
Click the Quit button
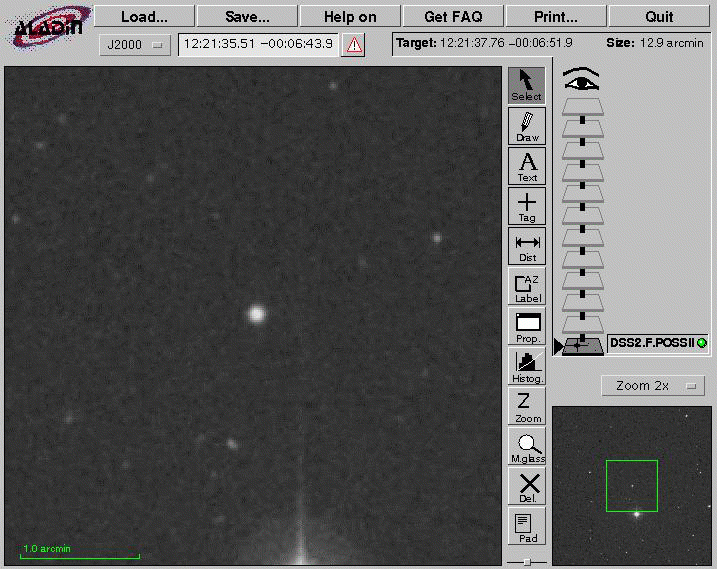pos(659,17)
